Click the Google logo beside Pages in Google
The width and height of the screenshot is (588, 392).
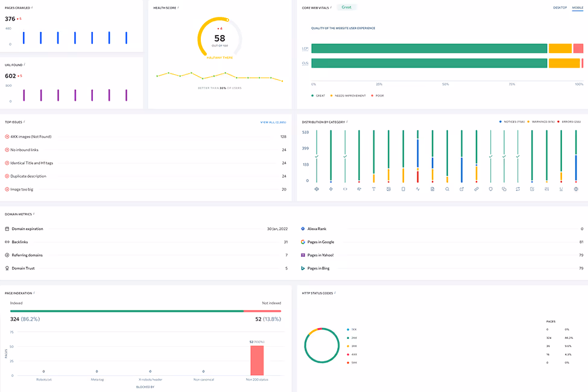(303, 242)
